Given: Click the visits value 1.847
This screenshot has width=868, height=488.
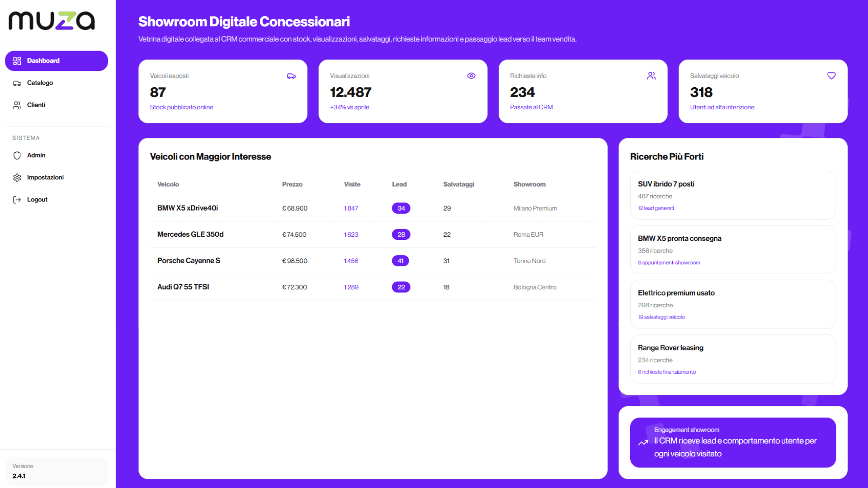Looking at the screenshot, I should (351, 209).
